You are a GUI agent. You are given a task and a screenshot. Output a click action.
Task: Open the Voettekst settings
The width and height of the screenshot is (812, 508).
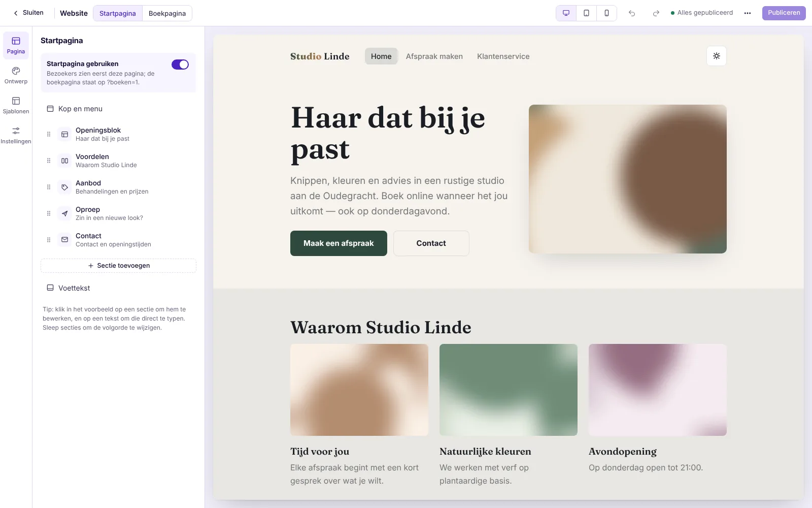[118, 288]
